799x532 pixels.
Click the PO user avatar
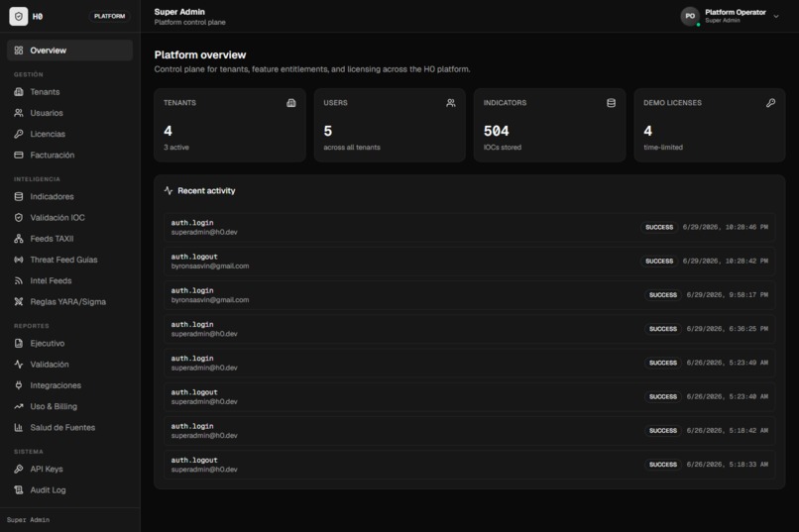click(x=690, y=16)
